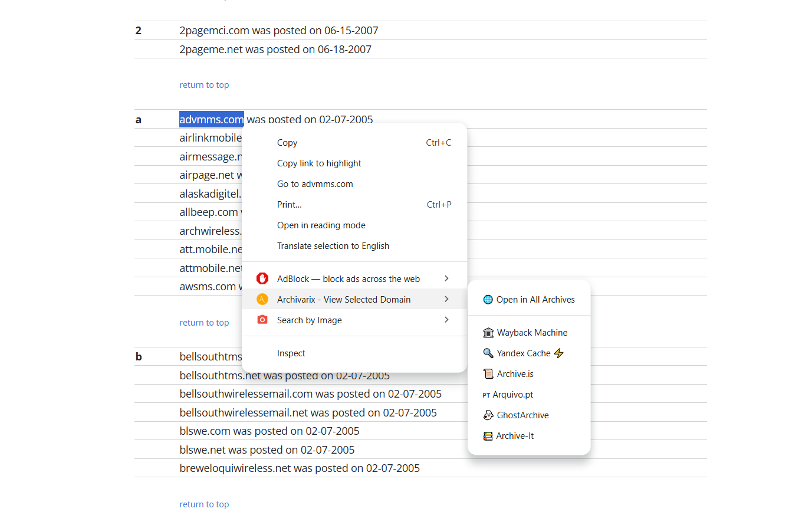Click the highlighted advmms.com text
The image size is (812, 515).
click(x=211, y=120)
